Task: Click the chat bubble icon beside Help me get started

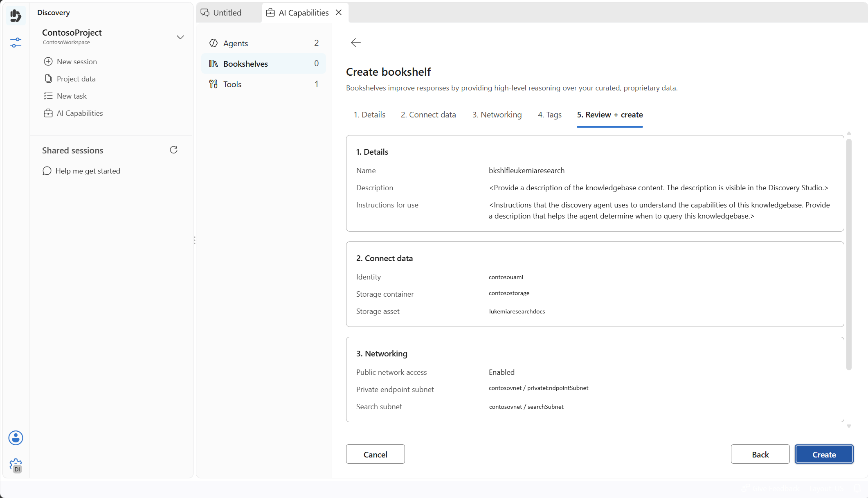Action: pyautogui.click(x=47, y=171)
